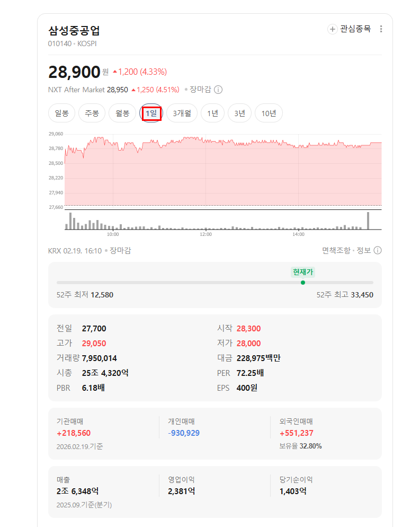Click the 고가 value 29,050
Viewport: 420px width, 527px height.
pos(94,343)
